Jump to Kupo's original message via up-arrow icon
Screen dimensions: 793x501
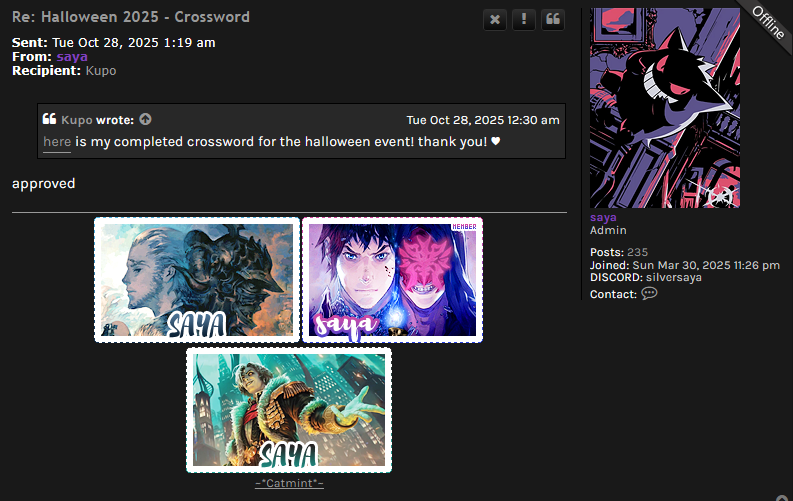pyautogui.click(x=145, y=119)
